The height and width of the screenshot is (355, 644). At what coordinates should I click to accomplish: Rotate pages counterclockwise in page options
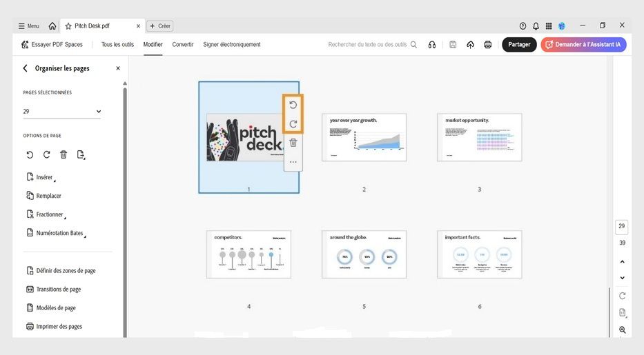point(30,154)
